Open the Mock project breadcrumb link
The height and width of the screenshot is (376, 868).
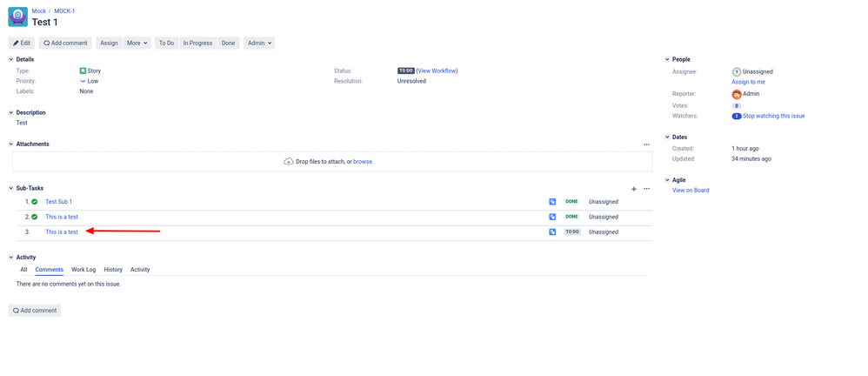pos(39,11)
